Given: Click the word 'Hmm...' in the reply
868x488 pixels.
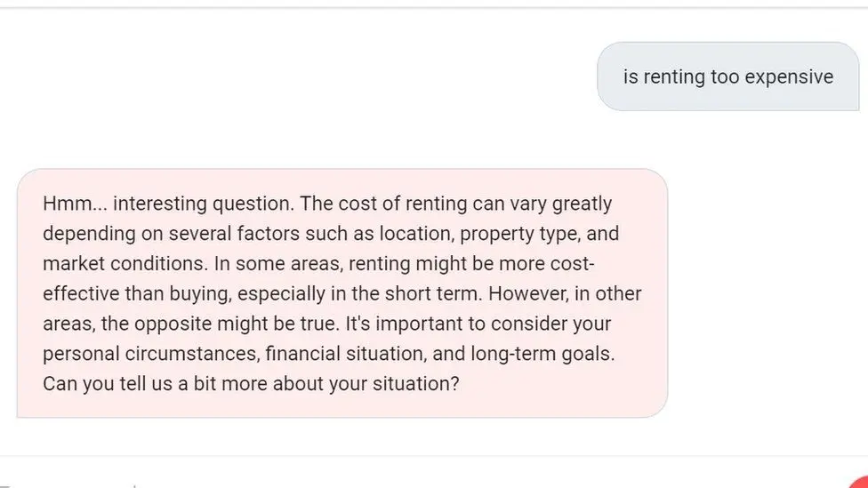Looking at the screenshot, I should click(x=75, y=204).
